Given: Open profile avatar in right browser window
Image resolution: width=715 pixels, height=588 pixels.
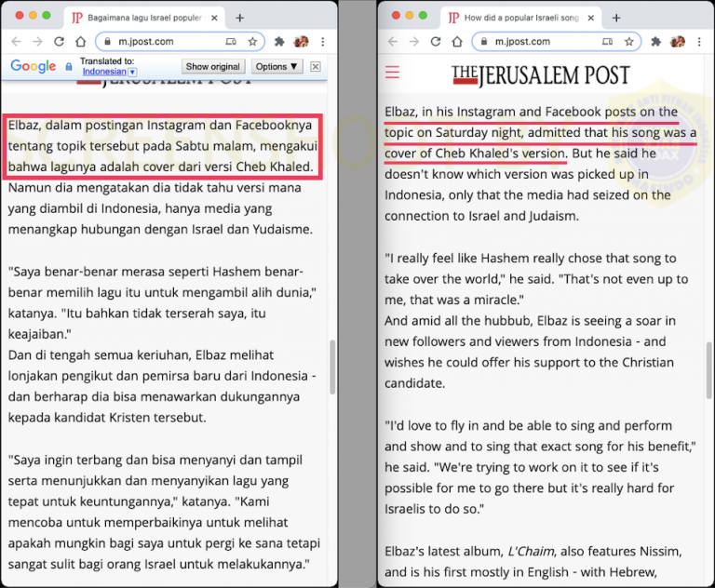Looking at the screenshot, I should tap(678, 42).
